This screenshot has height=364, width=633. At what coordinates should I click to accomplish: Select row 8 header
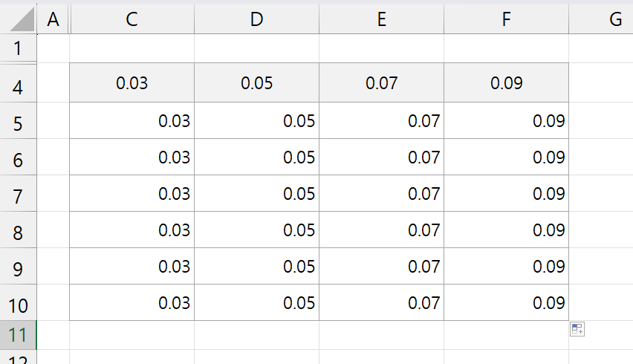(18, 230)
